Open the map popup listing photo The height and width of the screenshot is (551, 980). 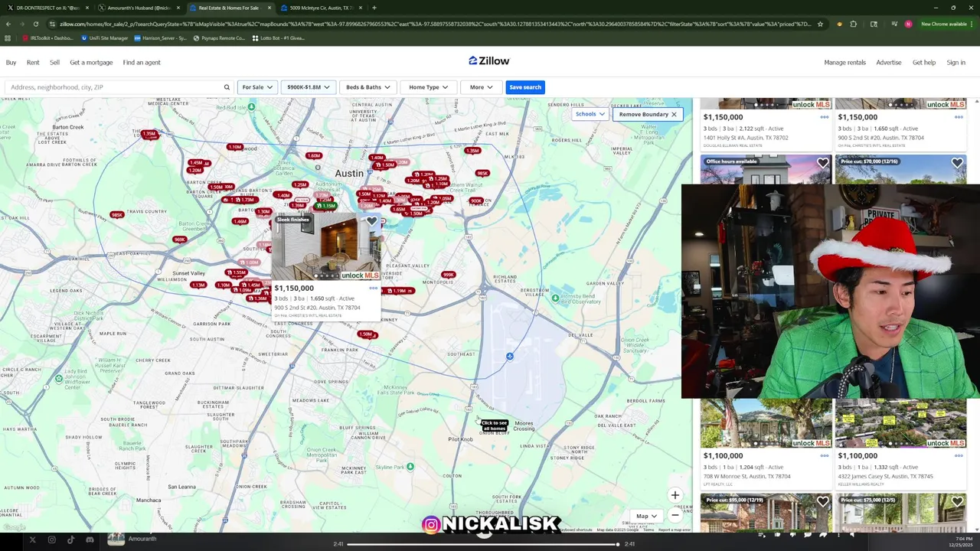(x=326, y=248)
